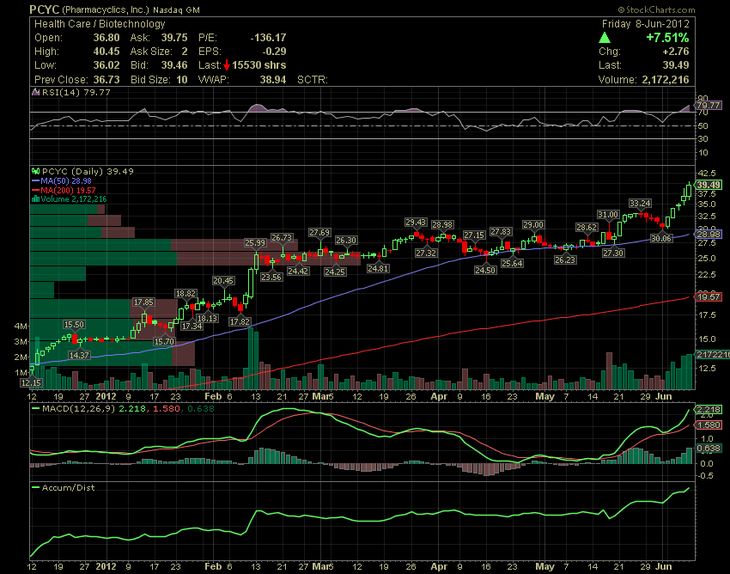Viewport: 730px width, 574px height.
Task: Click the 0.638 histogram axis tag
Action: click(709, 448)
